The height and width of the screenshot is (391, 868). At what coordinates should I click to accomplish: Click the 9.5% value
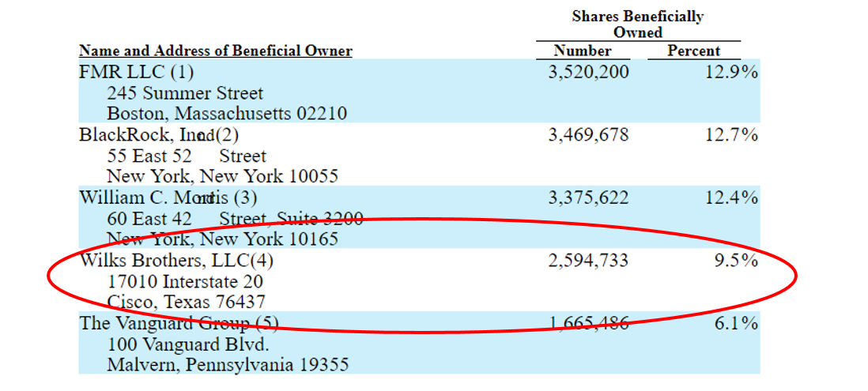(x=736, y=261)
